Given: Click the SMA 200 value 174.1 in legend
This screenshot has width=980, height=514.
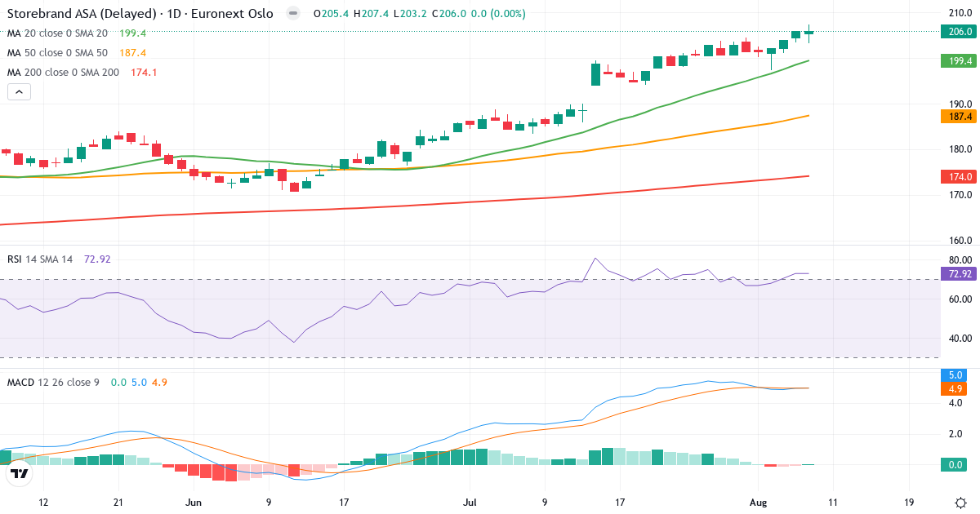Looking at the screenshot, I should tap(144, 73).
